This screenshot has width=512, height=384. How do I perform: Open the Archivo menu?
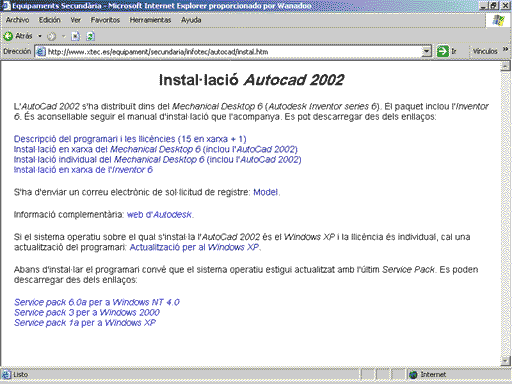pyautogui.click(x=17, y=20)
